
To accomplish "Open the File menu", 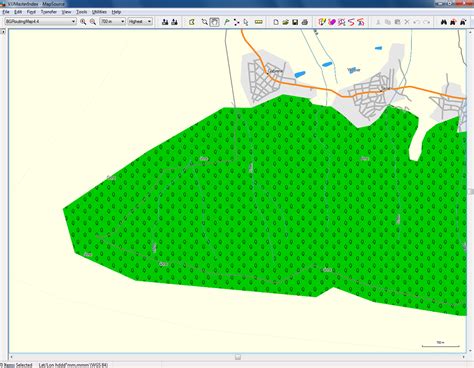I will tap(6, 12).
